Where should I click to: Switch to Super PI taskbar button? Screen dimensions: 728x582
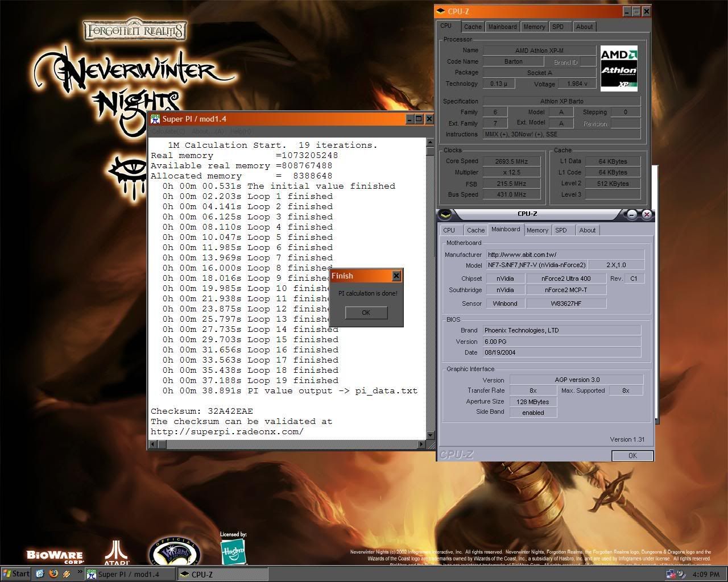(x=130, y=574)
